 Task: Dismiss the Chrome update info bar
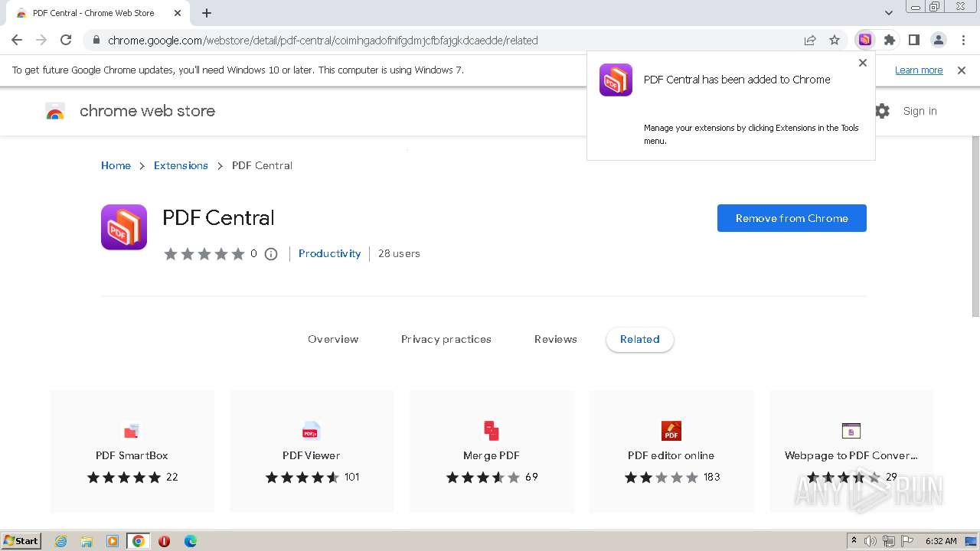click(x=962, y=70)
